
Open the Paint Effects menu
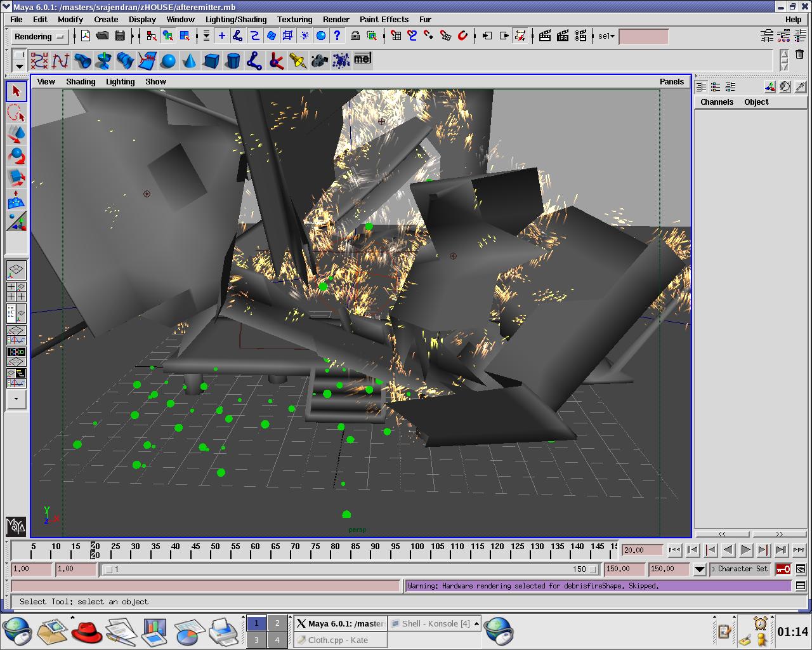(384, 19)
